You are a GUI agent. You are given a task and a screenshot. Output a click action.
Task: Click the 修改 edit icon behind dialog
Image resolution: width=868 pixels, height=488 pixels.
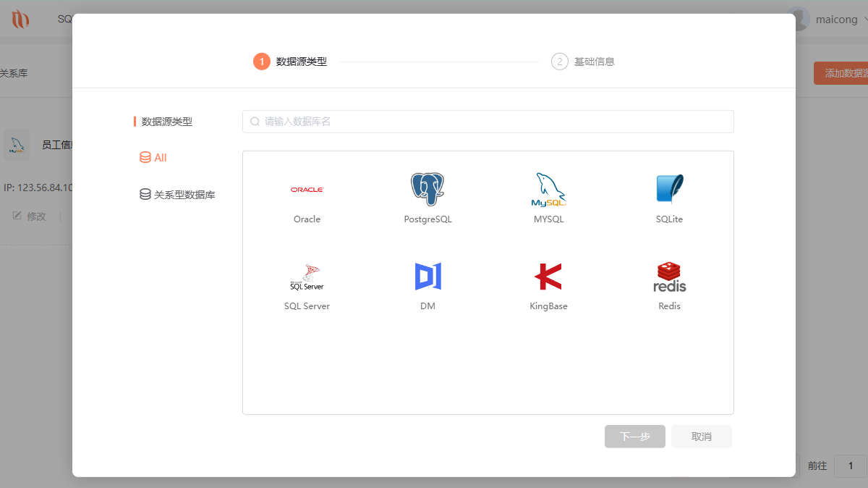tap(17, 216)
